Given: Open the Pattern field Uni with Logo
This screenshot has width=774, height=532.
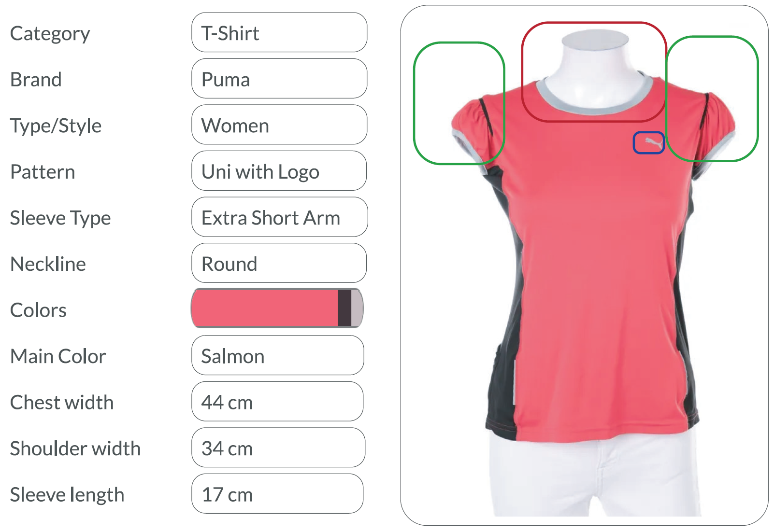Looking at the screenshot, I should [279, 171].
